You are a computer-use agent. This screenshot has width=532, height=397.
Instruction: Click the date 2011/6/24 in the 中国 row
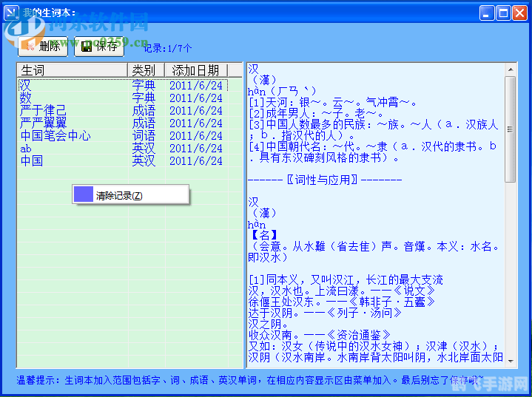pyautogui.click(x=196, y=160)
